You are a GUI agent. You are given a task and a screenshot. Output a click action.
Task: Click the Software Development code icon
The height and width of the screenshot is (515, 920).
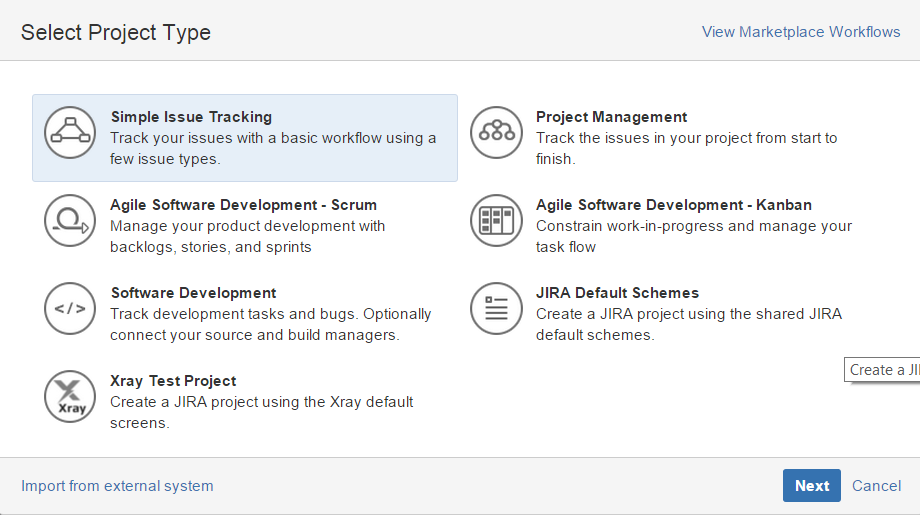click(x=70, y=309)
